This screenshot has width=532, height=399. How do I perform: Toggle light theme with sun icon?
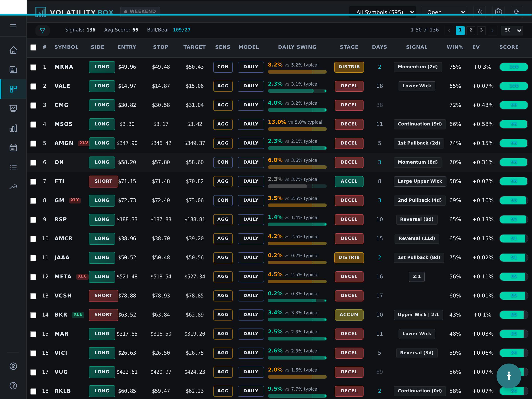[x=479, y=12]
